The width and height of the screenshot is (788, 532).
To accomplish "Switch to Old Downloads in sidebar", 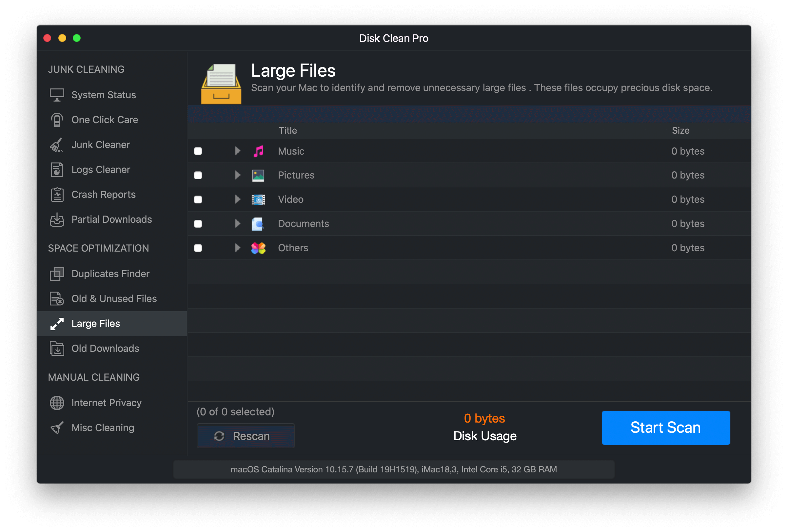I will tap(105, 348).
